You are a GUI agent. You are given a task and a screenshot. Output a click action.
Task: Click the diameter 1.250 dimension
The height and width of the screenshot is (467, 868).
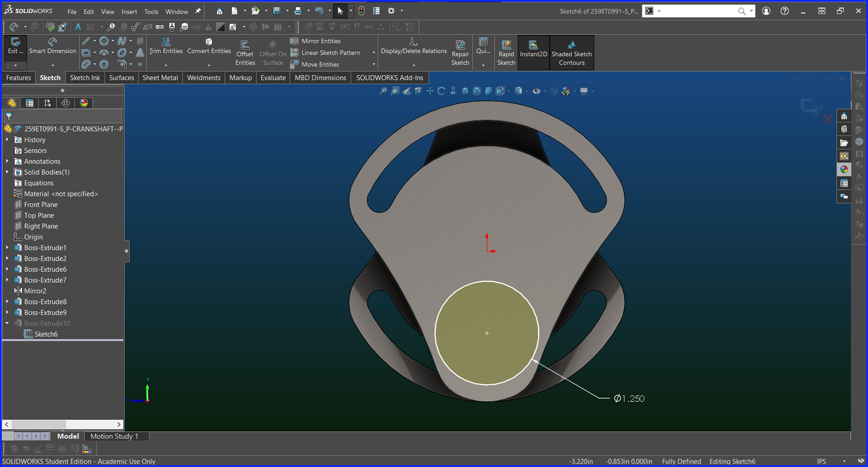pyautogui.click(x=629, y=398)
